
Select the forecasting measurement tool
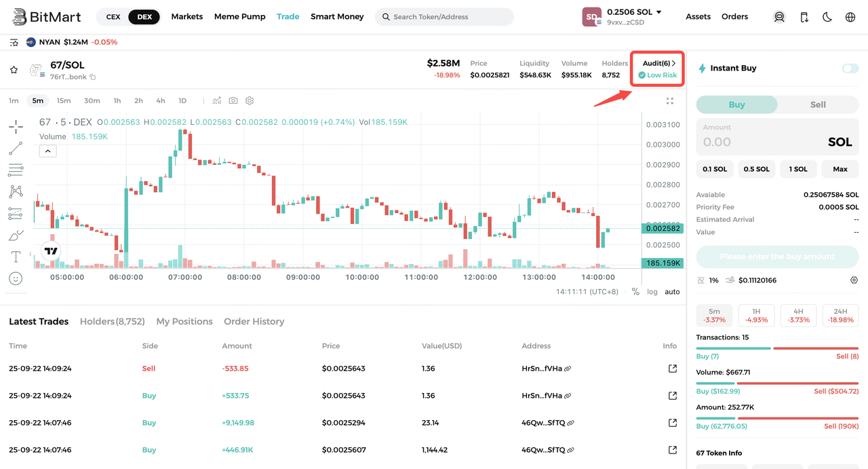tap(16, 214)
